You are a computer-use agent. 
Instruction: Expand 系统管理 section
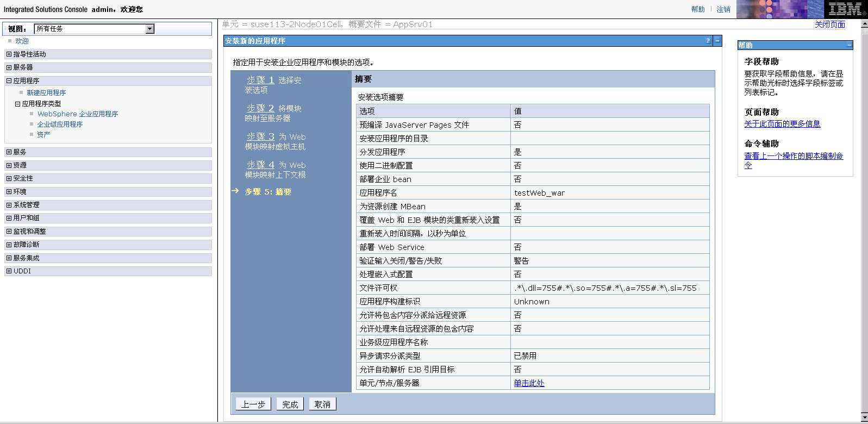(9, 205)
